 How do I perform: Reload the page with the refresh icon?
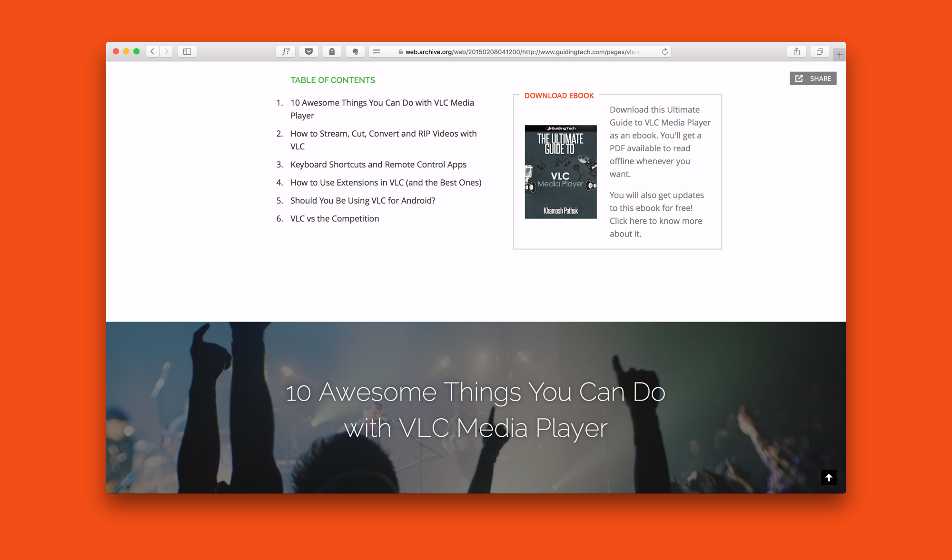tap(665, 51)
